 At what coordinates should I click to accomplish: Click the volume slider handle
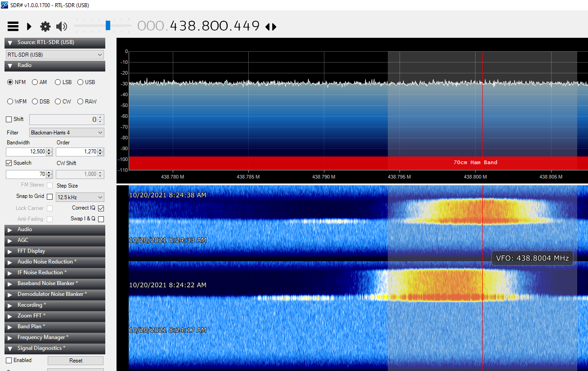click(108, 26)
